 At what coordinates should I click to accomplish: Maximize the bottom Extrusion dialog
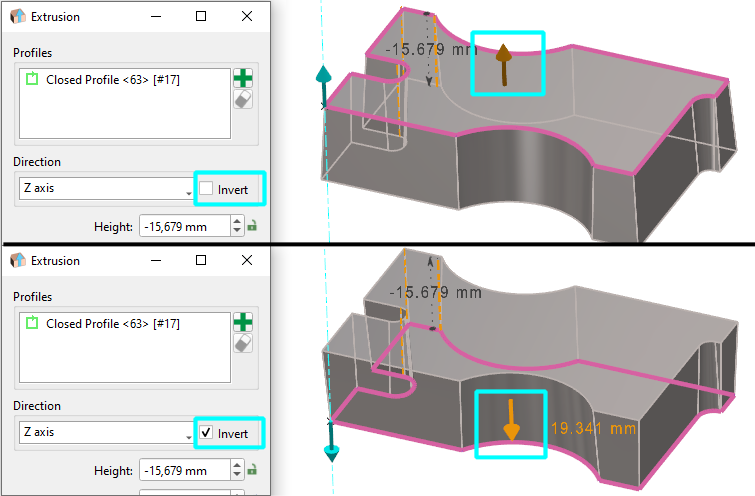click(201, 261)
